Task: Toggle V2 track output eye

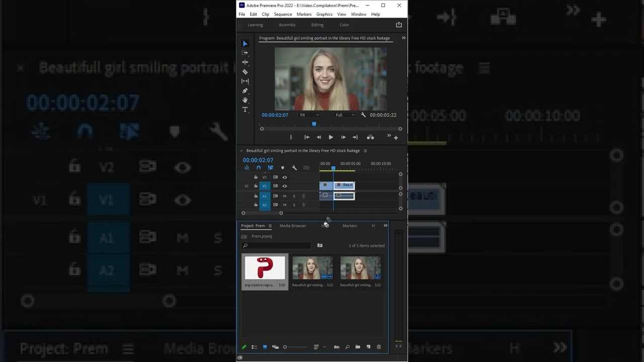Action: click(x=285, y=177)
